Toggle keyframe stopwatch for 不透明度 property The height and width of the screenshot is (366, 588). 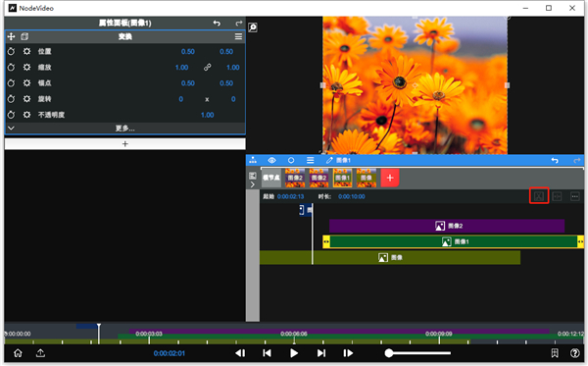(11, 115)
